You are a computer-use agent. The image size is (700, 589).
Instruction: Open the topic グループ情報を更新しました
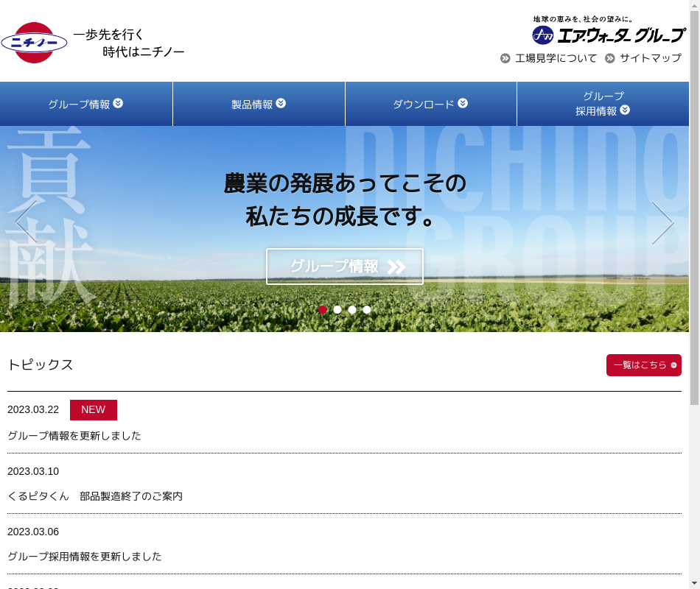click(x=74, y=436)
